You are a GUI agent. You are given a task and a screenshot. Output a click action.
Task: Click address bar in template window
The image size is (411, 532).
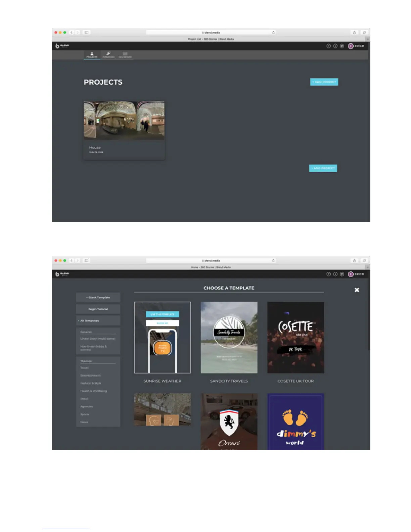point(211,261)
